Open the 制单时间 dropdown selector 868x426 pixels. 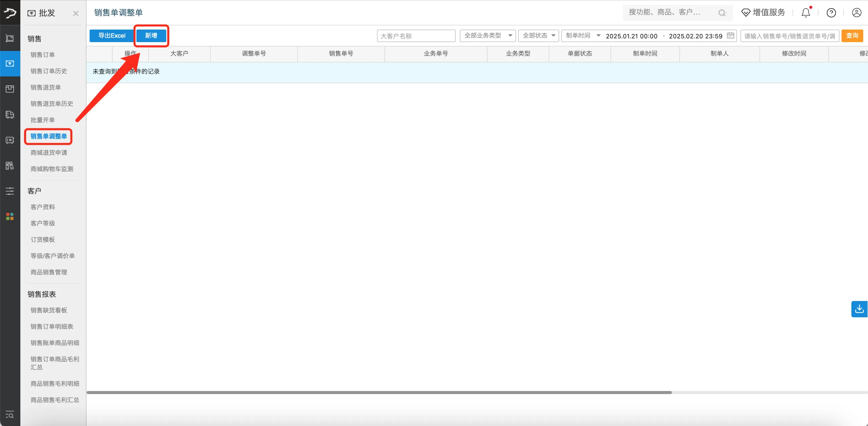583,36
